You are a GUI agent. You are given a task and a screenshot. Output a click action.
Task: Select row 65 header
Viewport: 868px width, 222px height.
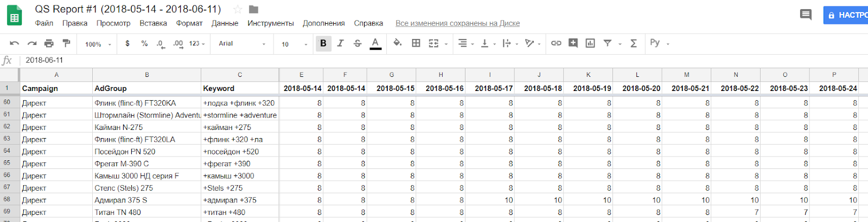[x=9, y=162]
